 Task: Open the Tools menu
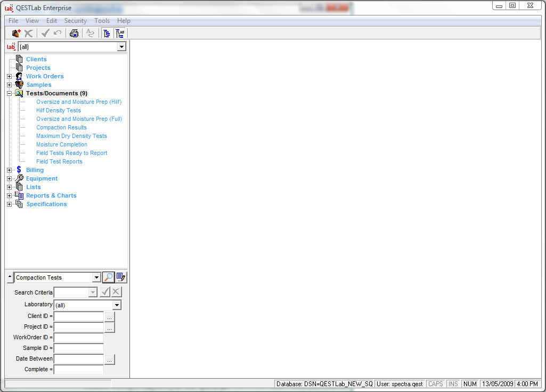[x=102, y=21]
